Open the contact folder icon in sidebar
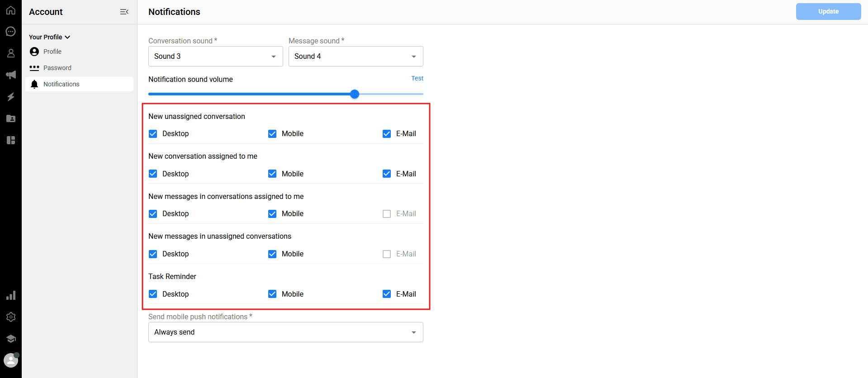Image resolution: width=868 pixels, height=378 pixels. (x=11, y=118)
